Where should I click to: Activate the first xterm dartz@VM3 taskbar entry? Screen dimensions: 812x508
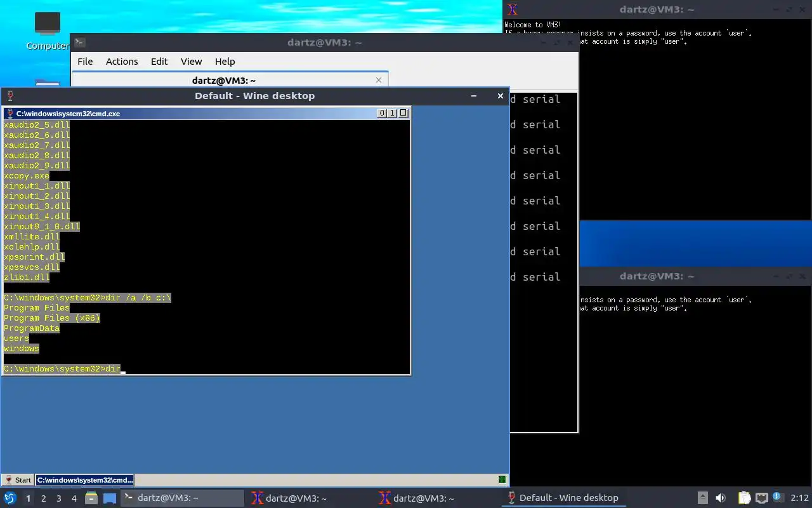coord(310,498)
